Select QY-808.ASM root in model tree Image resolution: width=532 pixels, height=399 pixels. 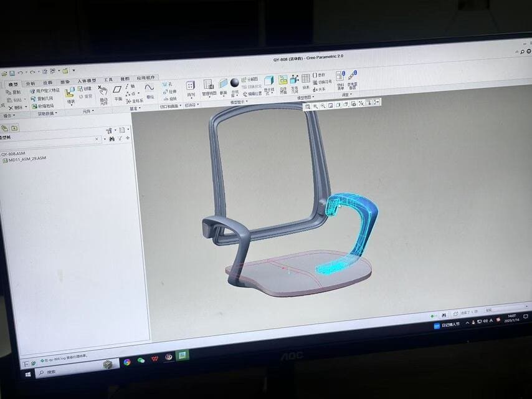(12, 153)
